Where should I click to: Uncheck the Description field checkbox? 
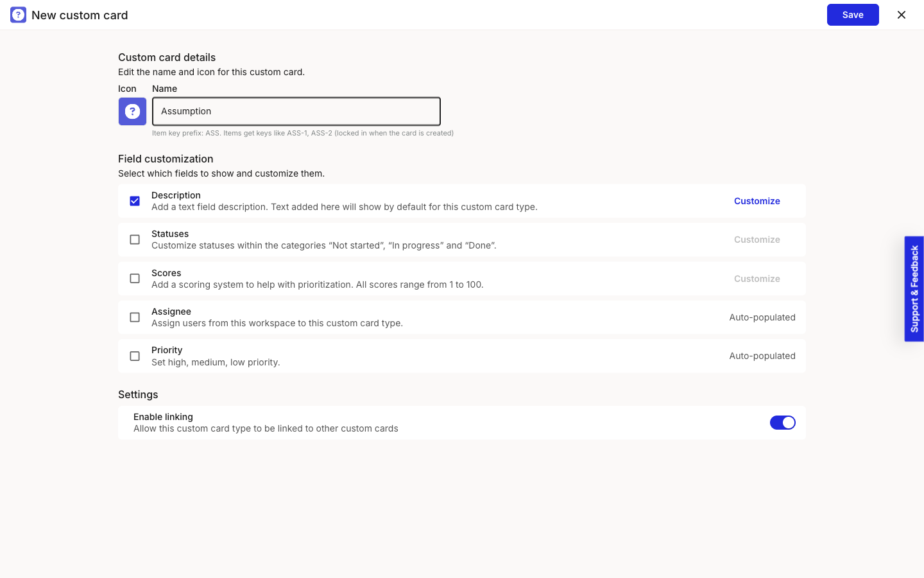point(135,201)
